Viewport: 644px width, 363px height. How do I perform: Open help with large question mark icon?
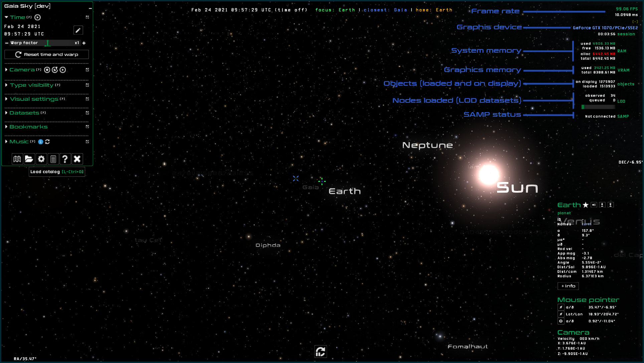point(65,159)
